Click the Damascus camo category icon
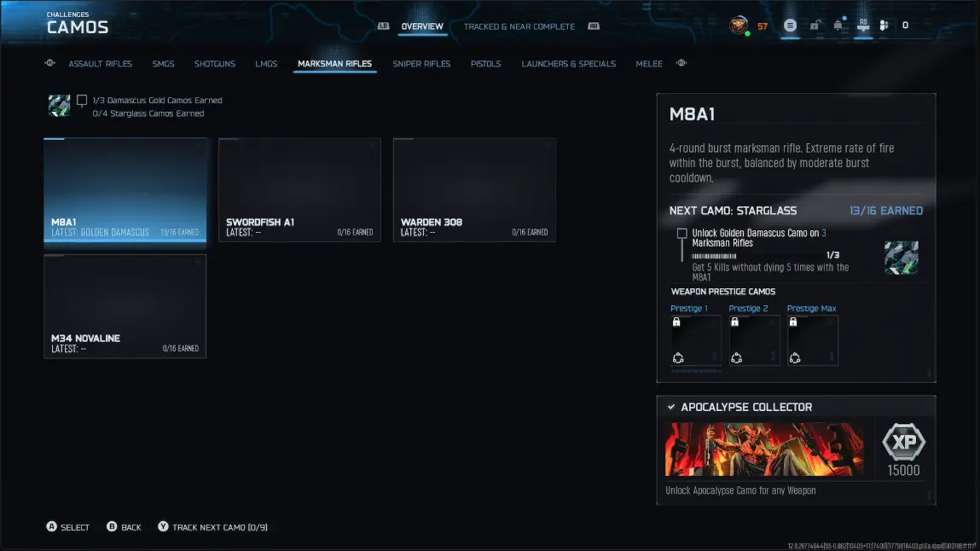This screenshot has height=551, width=980. [60, 106]
